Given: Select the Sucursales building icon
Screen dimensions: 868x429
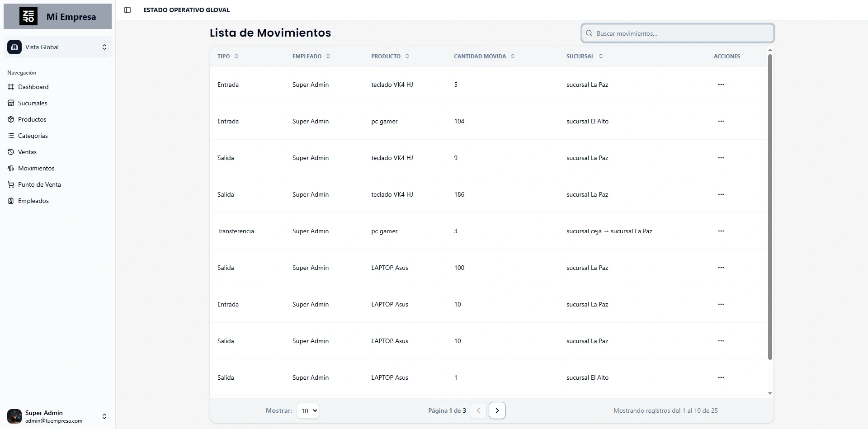Looking at the screenshot, I should (11, 103).
